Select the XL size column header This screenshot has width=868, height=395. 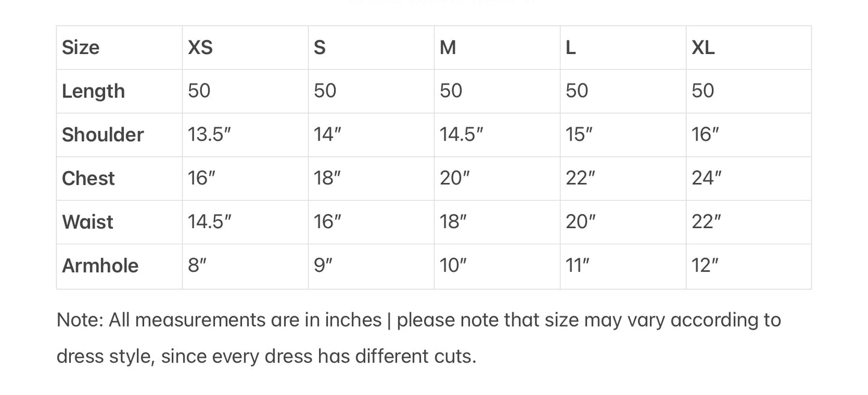703,47
